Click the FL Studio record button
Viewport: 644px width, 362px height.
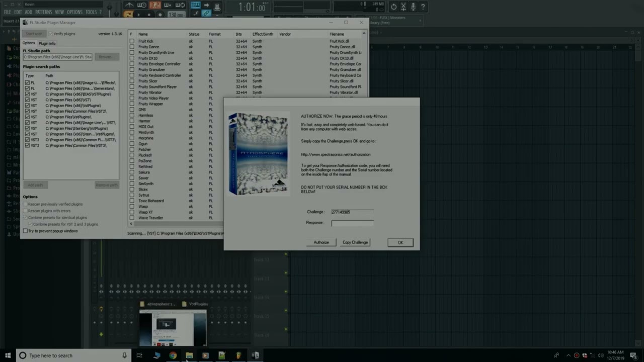click(x=160, y=15)
